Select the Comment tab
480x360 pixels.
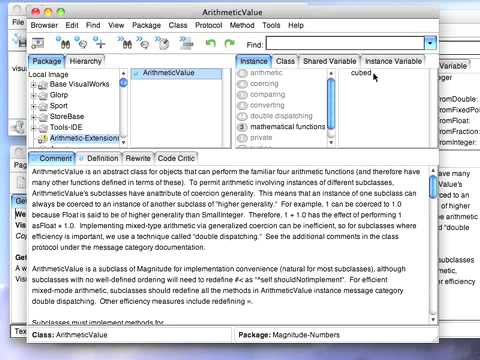point(52,158)
